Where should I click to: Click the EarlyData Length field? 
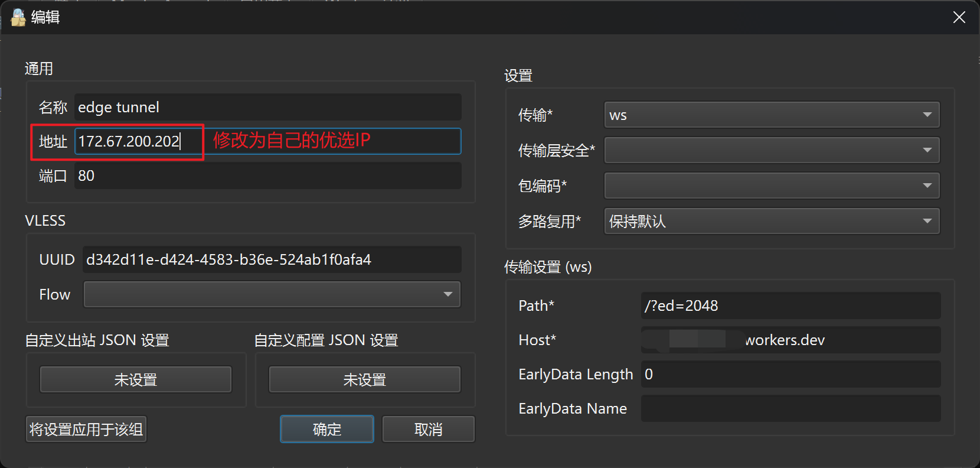[x=791, y=374]
